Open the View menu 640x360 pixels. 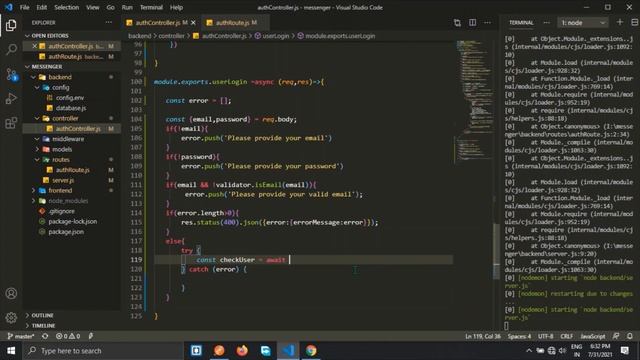point(93,7)
